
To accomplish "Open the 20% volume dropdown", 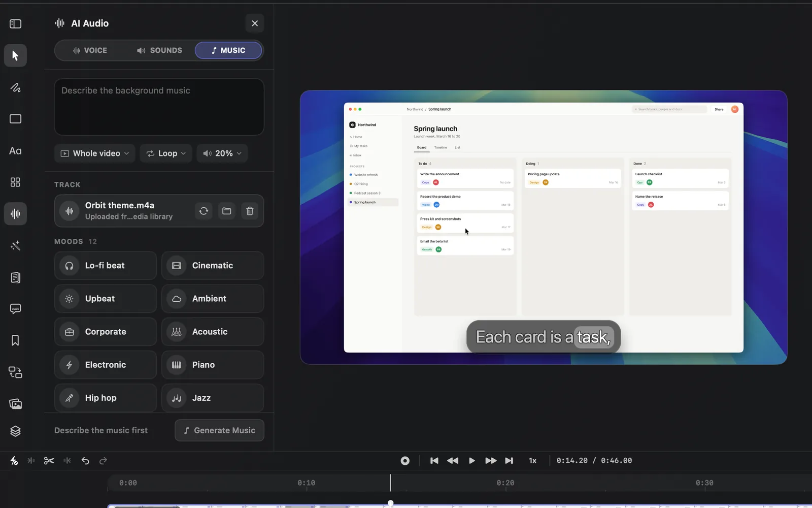I will pos(222,153).
